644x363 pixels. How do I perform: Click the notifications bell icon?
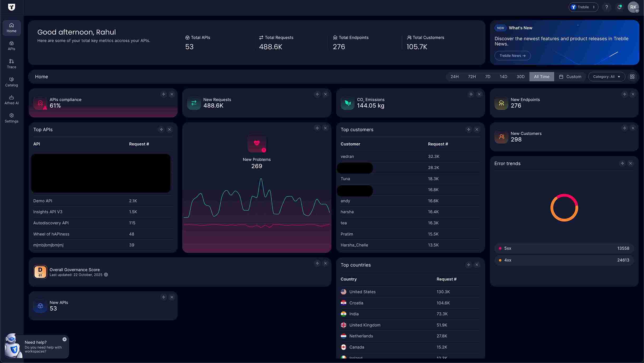[x=619, y=7]
